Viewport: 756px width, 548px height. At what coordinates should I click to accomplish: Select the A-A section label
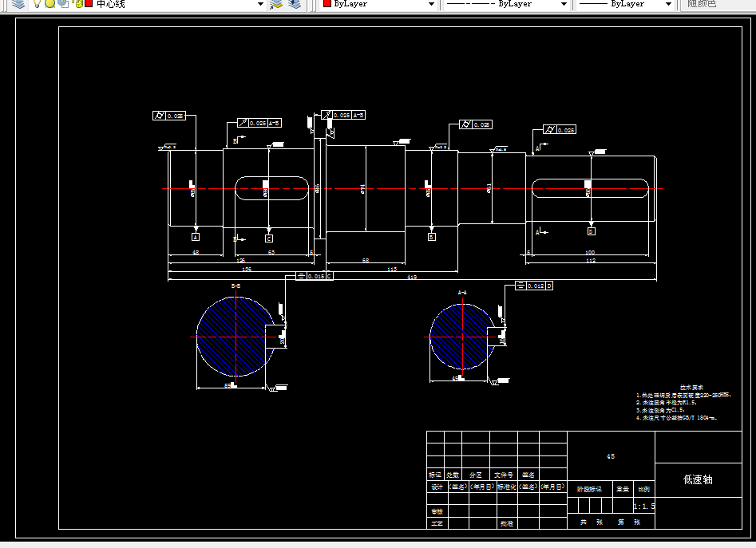pos(462,292)
